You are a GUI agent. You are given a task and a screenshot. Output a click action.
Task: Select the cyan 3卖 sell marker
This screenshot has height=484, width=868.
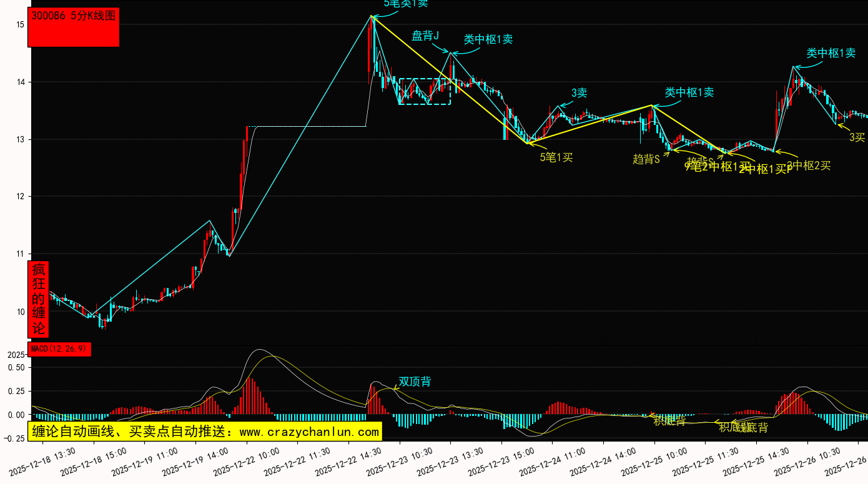tap(579, 93)
